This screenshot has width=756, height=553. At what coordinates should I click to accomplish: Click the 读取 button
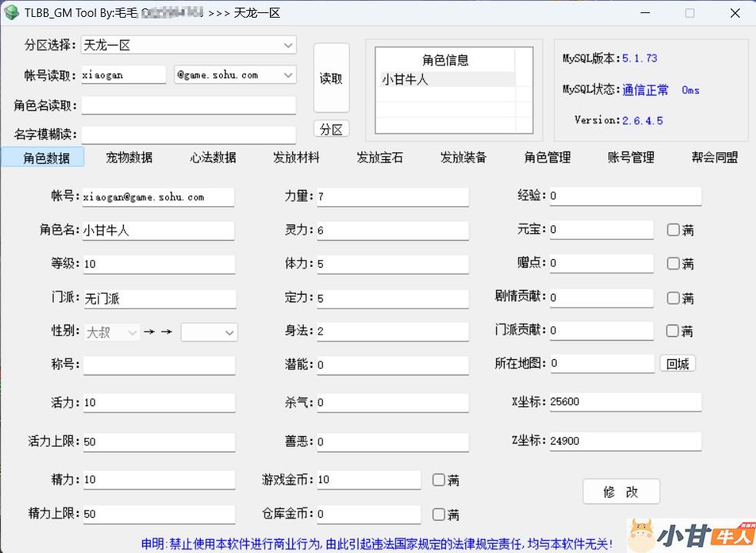click(331, 78)
